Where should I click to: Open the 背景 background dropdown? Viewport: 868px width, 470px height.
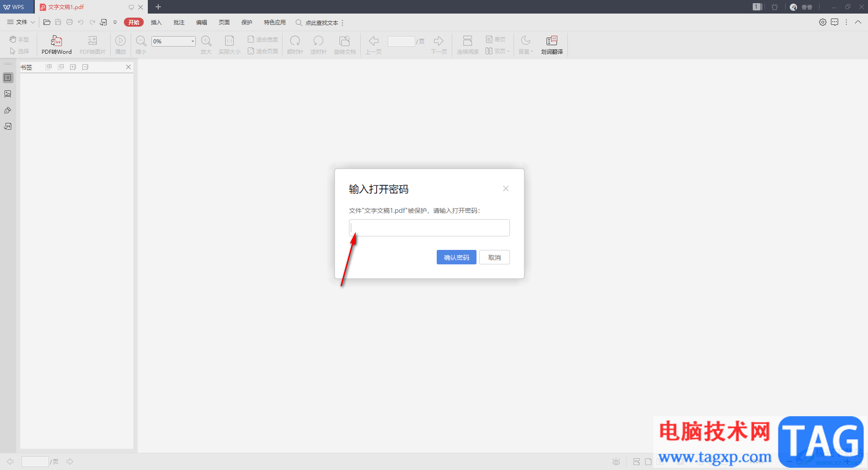(526, 45)
